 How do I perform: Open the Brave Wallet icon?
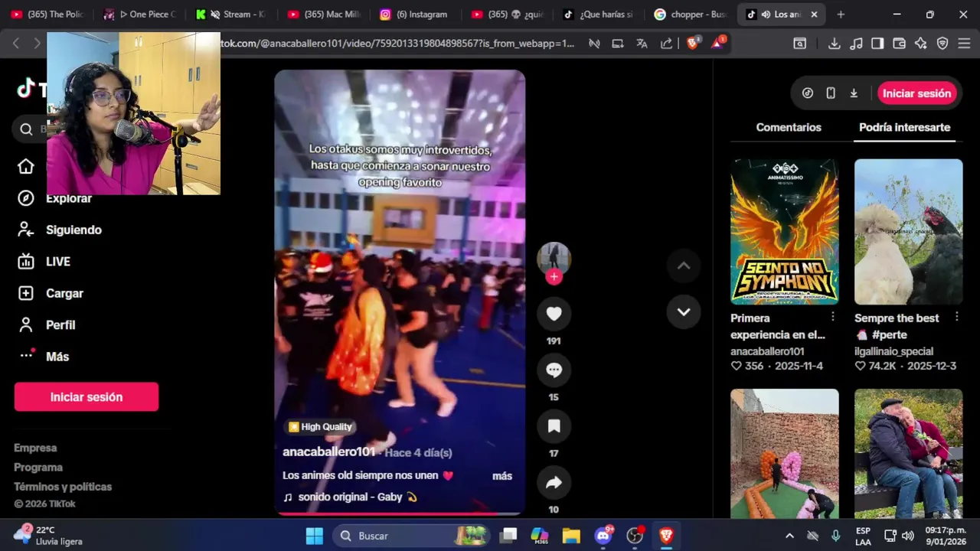pos(900,44)
